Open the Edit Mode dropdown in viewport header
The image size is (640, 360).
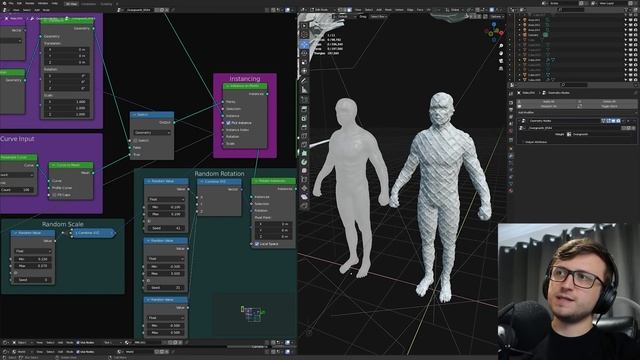tap(320, 10)
